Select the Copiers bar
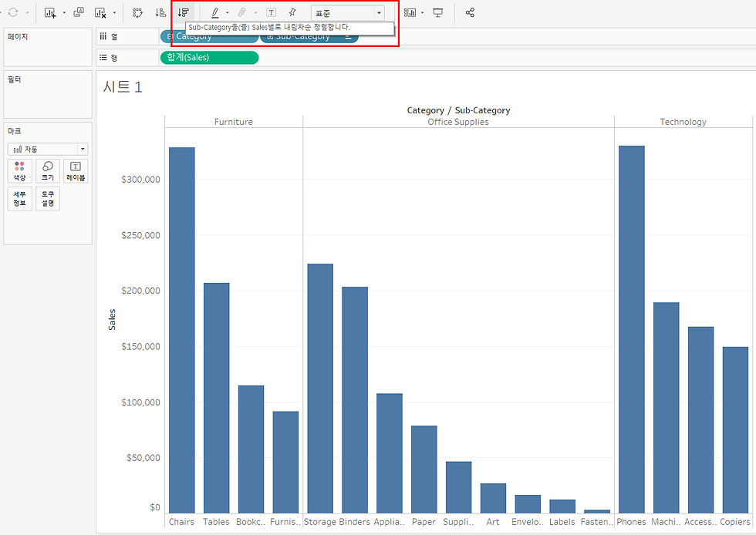This screenshot has width=756, height=535. (735, 430)
